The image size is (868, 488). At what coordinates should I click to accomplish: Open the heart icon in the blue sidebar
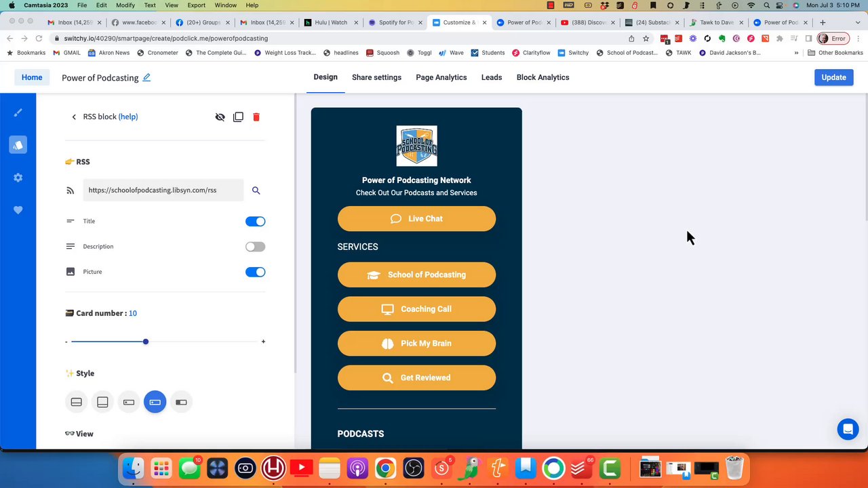coord(18,210)
